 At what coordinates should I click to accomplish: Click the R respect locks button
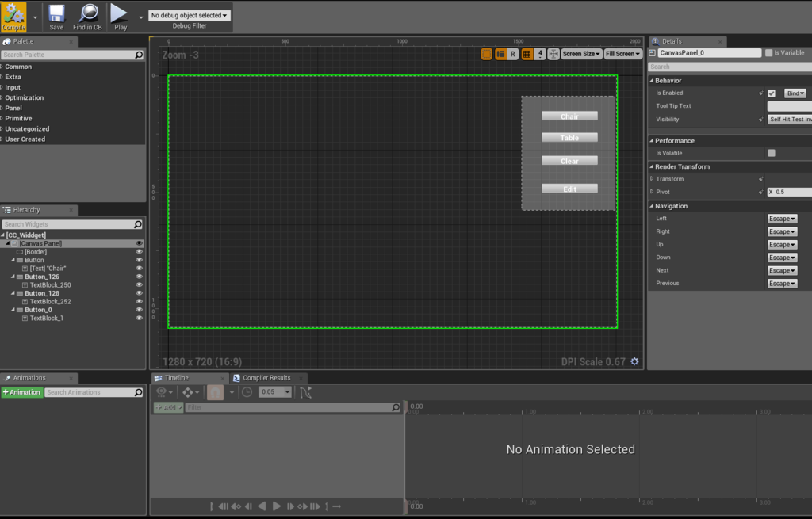(x=513, y=54)
